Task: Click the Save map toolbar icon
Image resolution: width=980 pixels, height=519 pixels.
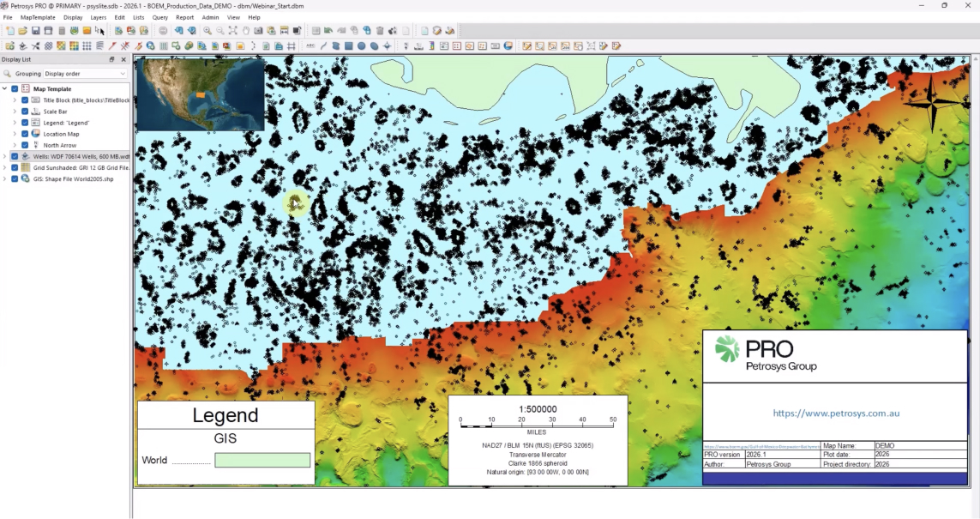Action: (36, 31)
